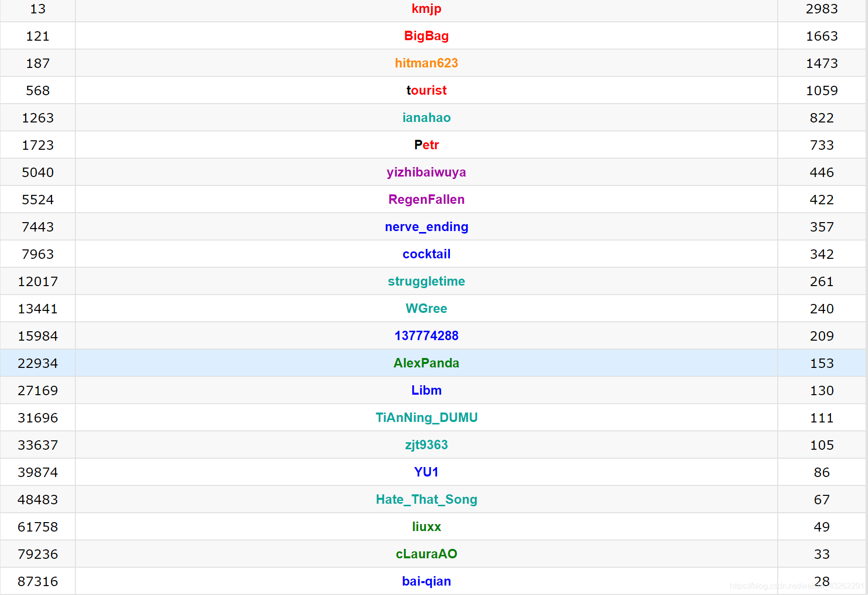Select score value 733
Screen dimensions: 868x595
[x=821, y=145]
